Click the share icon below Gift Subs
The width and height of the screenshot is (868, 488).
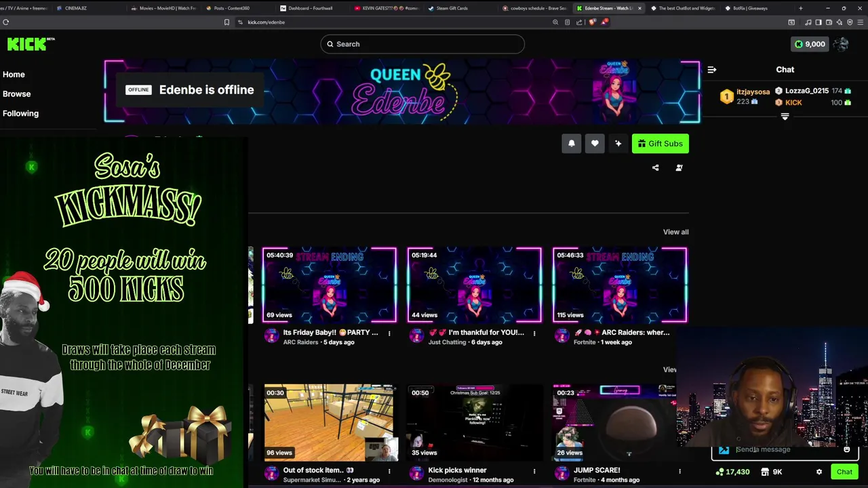(655, 167)
